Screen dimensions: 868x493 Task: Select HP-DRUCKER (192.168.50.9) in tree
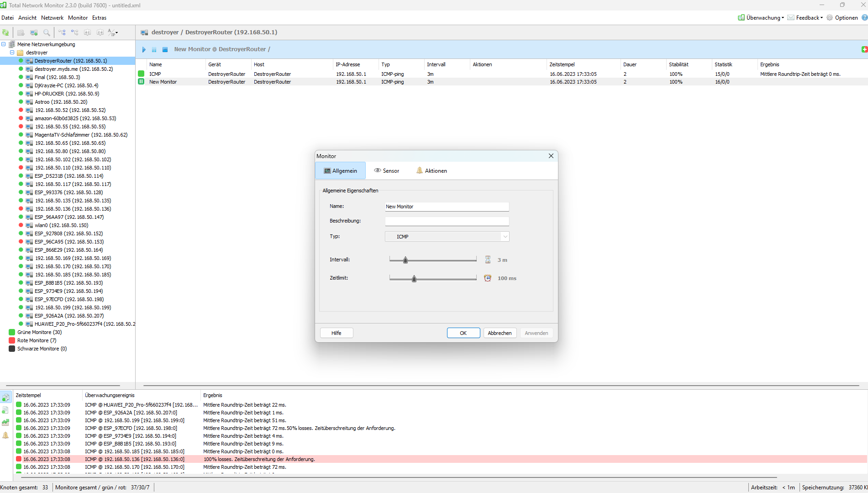67,94
